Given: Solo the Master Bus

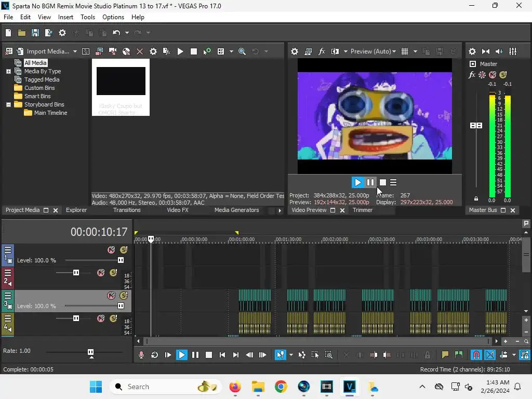Looking at the screenshot, I should click(x=503, y=75).
